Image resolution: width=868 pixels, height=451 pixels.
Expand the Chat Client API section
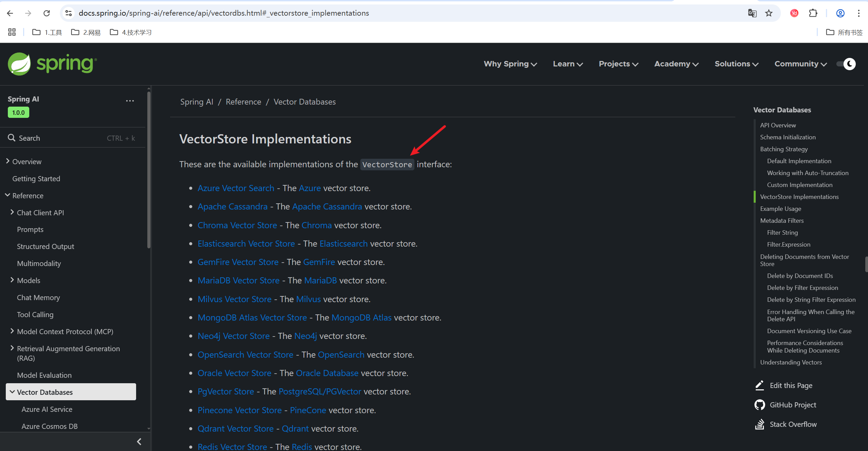[x=12, y=212]
